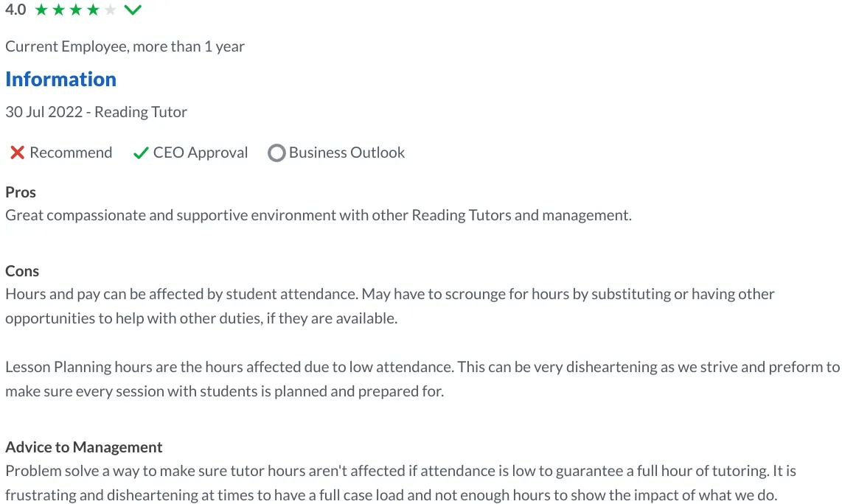
Task: Toggle the neutral Business Outlook indicator
Action: coord(276,153)
